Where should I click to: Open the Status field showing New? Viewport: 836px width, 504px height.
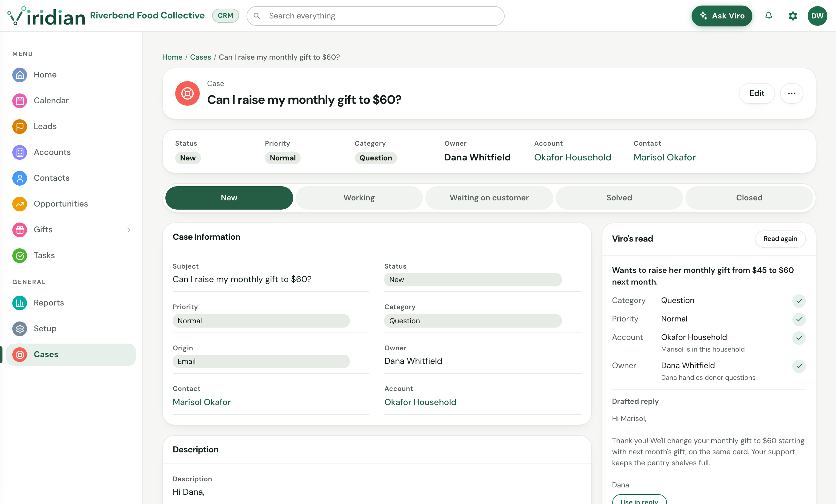pyautogui.click(x=473, y=279)
